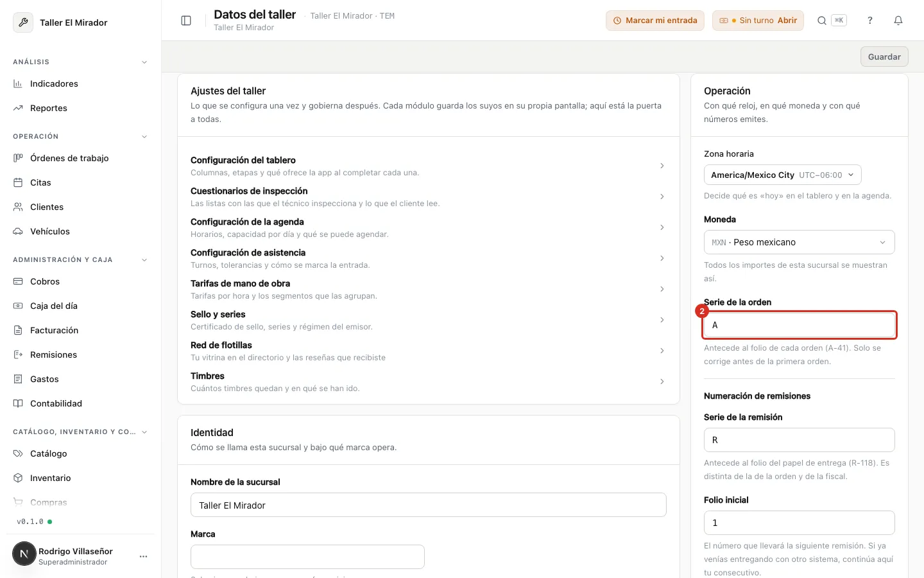Click the Facturación document icon

click(18, 330)
